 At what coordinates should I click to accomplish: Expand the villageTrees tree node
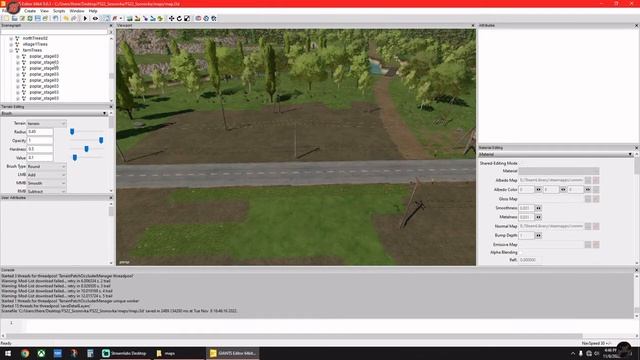11,44
